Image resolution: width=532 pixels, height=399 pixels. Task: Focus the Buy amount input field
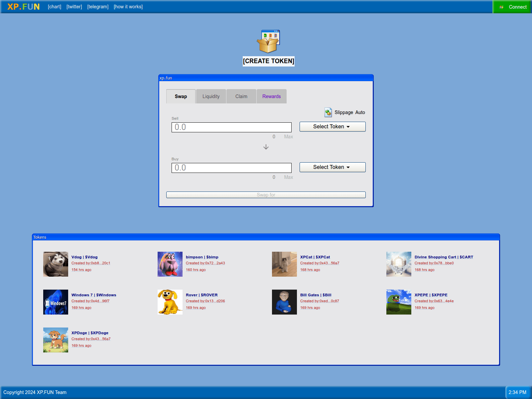point(231,168)
